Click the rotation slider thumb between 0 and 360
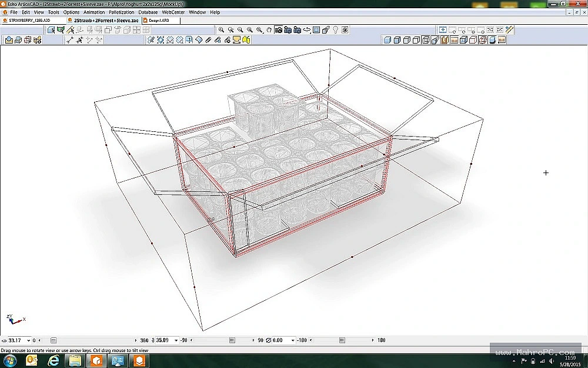 pyautogui.click(x=54, y=340)
